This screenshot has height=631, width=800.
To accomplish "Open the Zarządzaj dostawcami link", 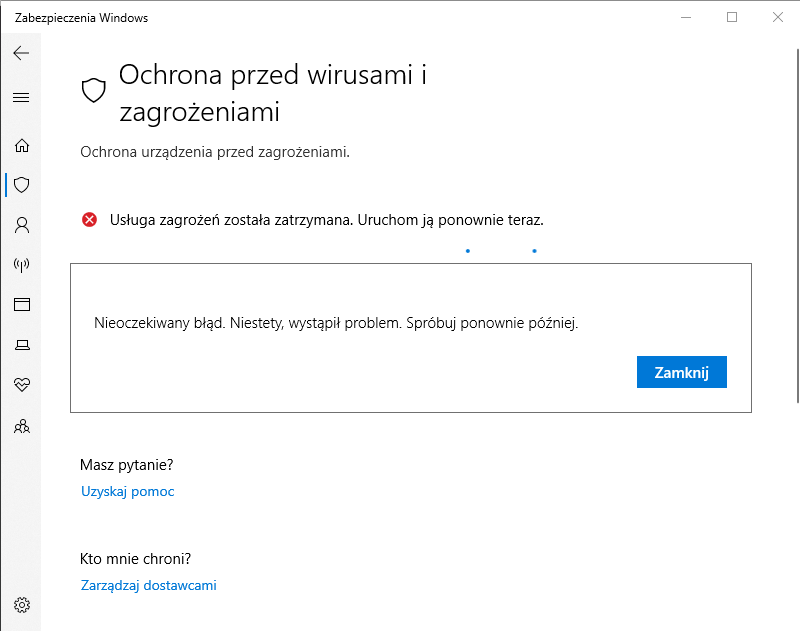I will tap(148, 585).
